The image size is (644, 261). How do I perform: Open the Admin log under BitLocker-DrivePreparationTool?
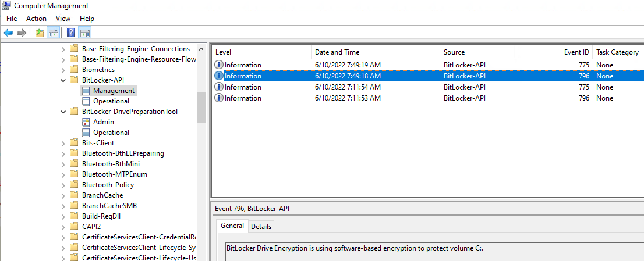point(104,122)
